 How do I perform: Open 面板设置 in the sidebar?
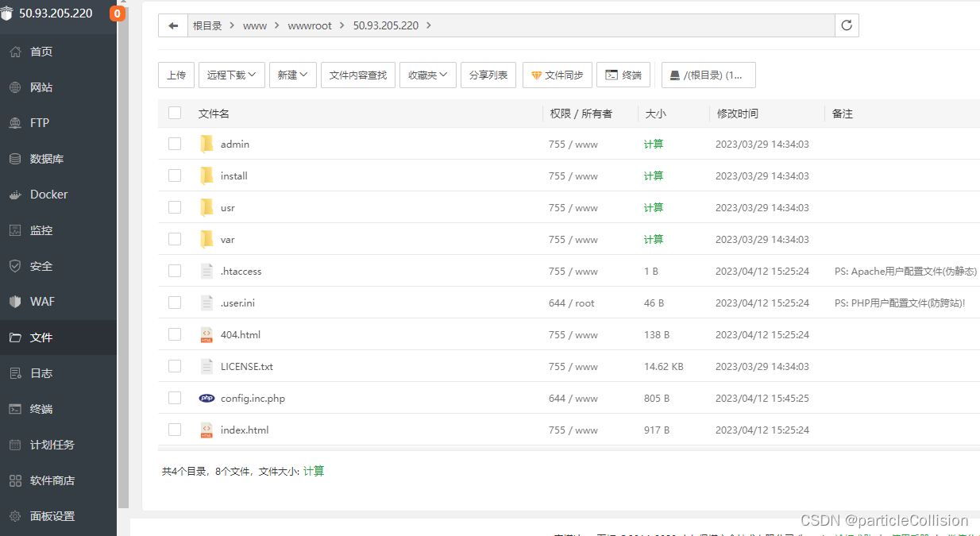pos(52,516)
